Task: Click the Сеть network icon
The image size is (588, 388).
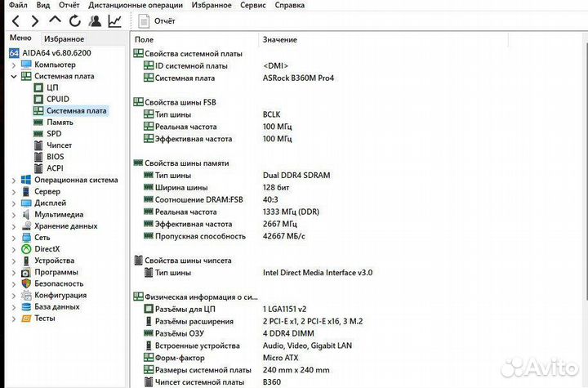Action: point(26,238)
